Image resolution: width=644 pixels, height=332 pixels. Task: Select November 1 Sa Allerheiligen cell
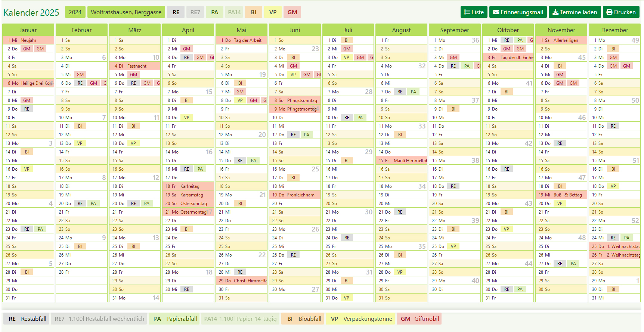[561, 40]
